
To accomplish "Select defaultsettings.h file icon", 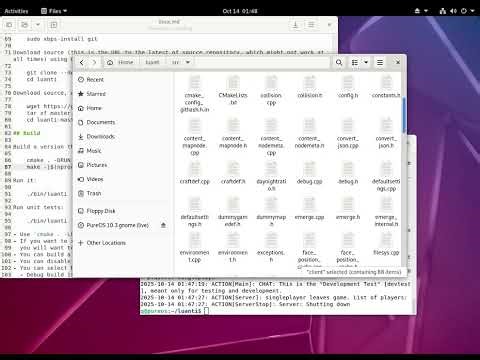I will tap(195, 204).
